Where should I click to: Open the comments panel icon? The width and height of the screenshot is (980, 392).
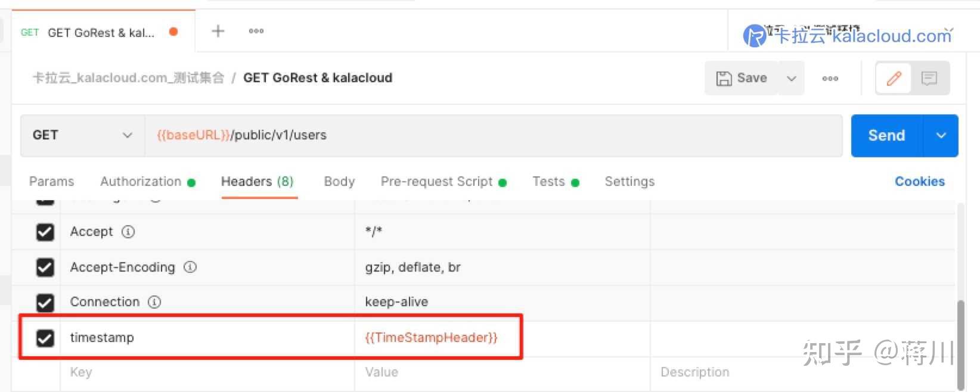[929, 78]
